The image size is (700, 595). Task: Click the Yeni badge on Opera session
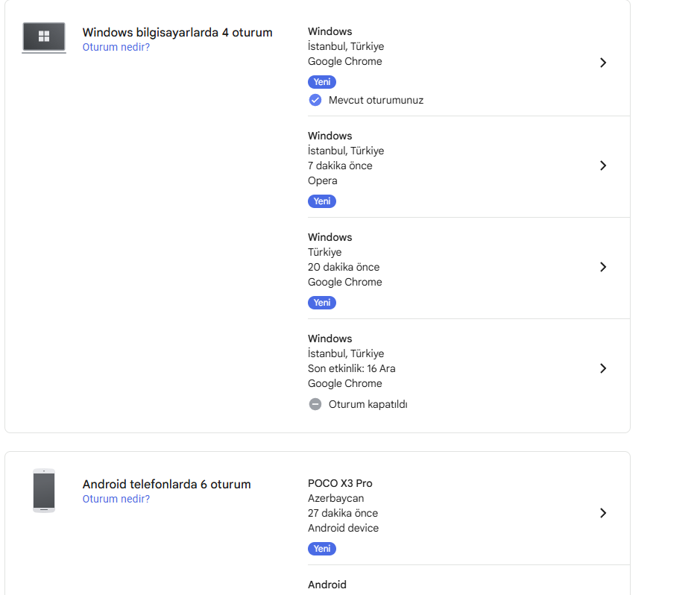pyautogui.click(x=322, y=201)
